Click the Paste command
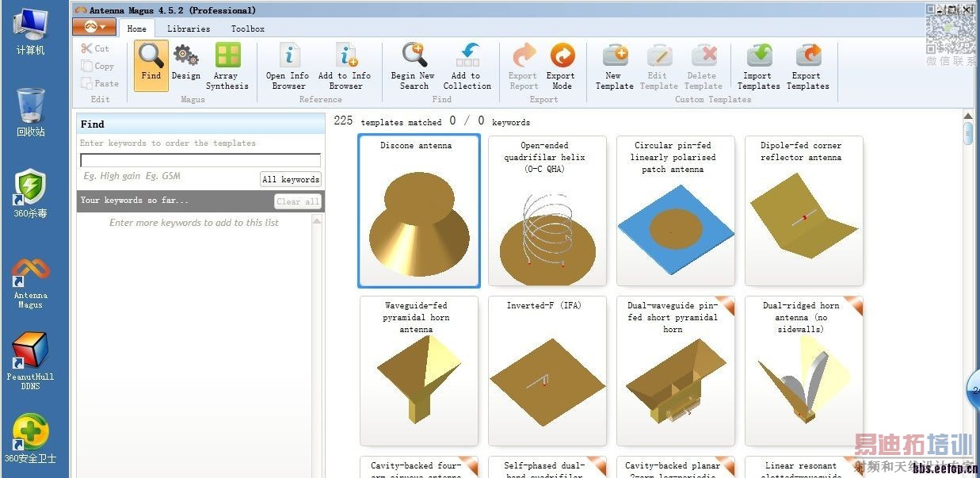Screen dimensions: 980x478 100,83
